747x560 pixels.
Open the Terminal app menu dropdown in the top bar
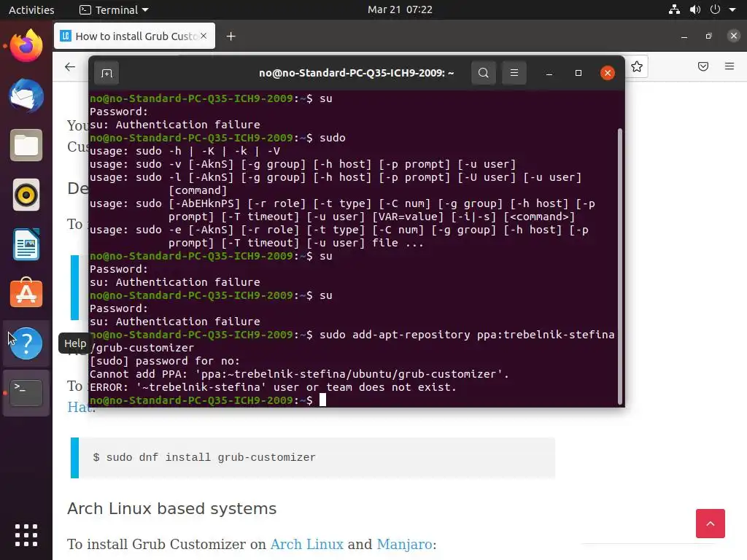point(115,9)
